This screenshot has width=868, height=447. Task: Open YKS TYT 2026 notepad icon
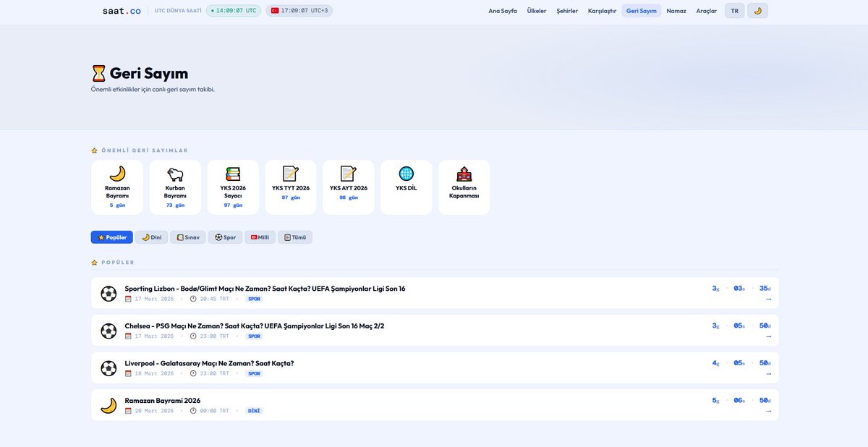tap(291, 174)
